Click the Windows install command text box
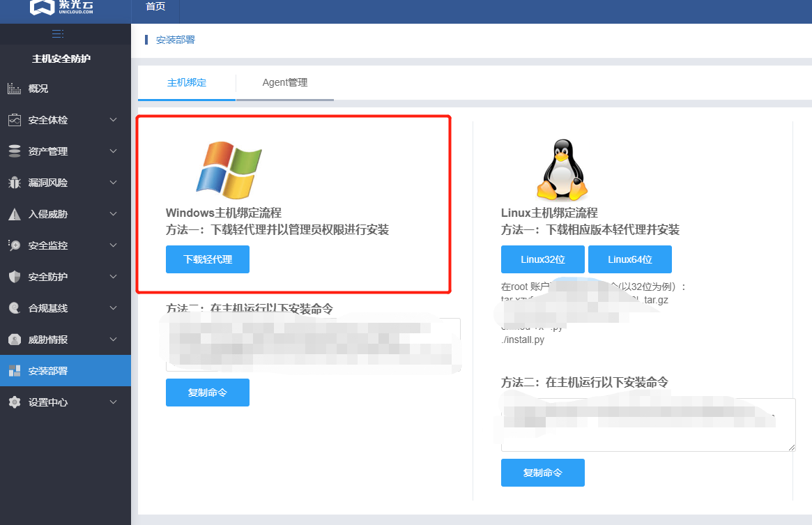The image size is (812, 525). pos(314,344)
